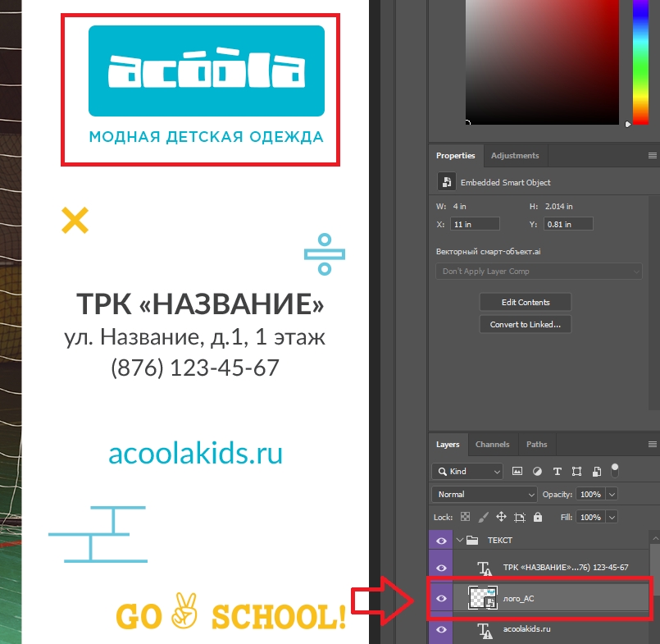Hide the ТРК «НАЗВАНИЕ» text layer
Image resolution: width=660 pixels, height=644 pixels.
[441, 568]
